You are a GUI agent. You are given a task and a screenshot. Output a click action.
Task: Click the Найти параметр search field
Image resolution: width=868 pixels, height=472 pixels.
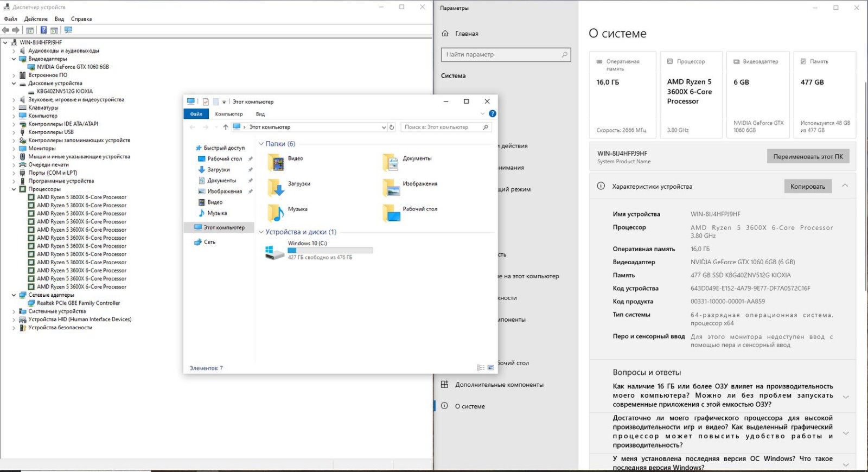pos(502,55)
